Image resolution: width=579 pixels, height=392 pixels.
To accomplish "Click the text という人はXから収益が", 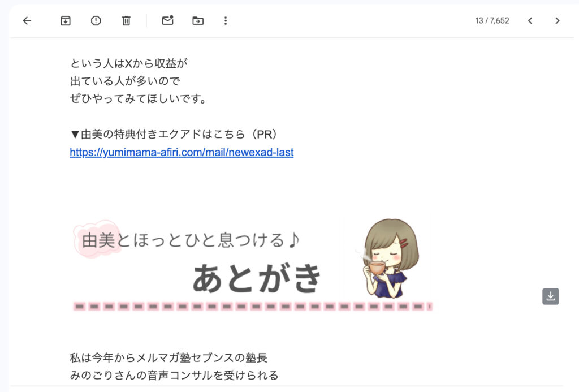I will pyautogui.click(x=129, y=63).
